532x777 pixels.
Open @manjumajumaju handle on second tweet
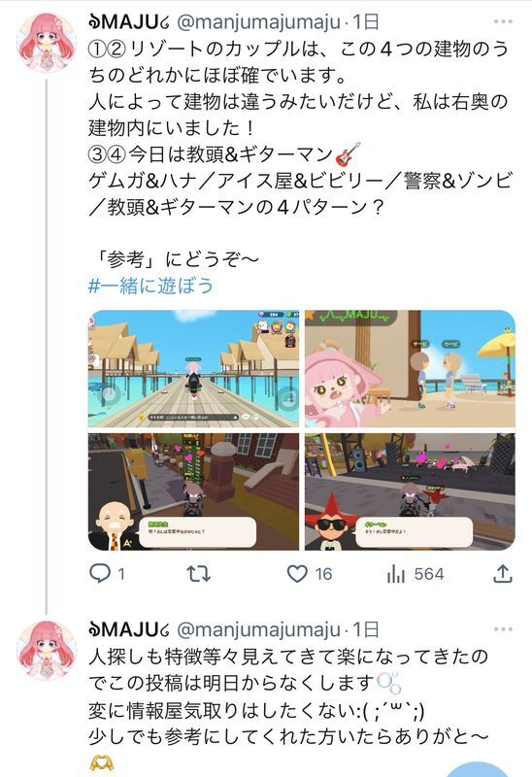click(258, 629)
